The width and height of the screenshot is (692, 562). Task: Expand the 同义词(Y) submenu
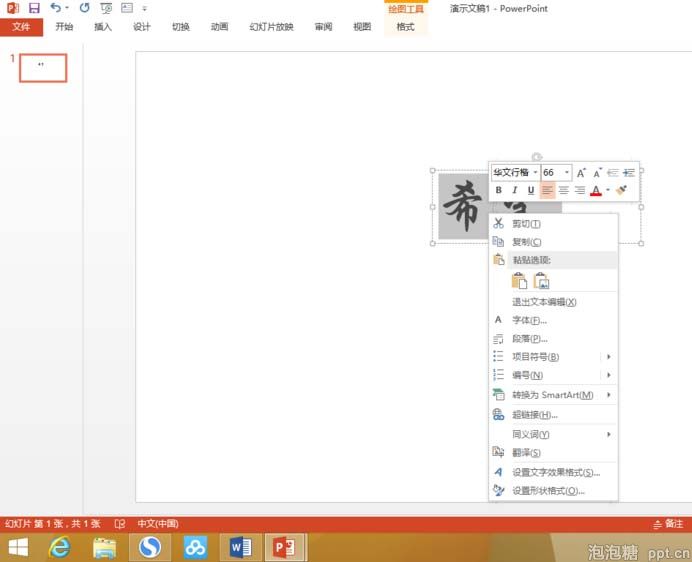[553, 434]
